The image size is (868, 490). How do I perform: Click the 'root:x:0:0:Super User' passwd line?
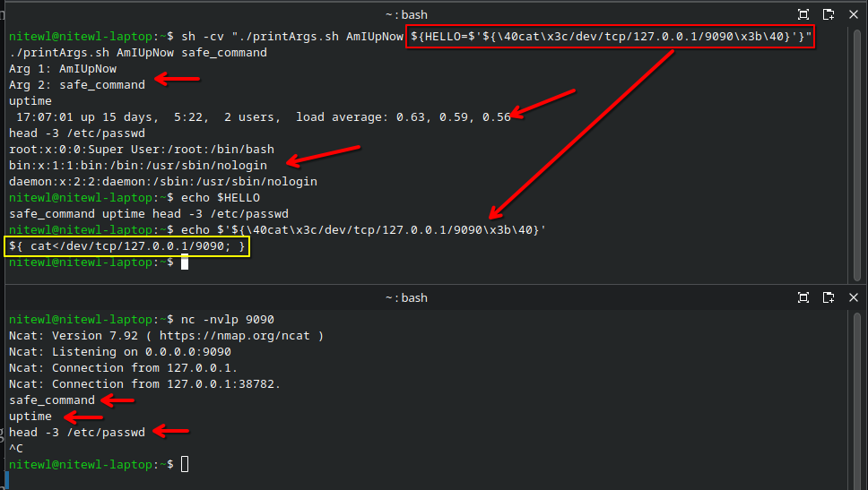point(142,150)
